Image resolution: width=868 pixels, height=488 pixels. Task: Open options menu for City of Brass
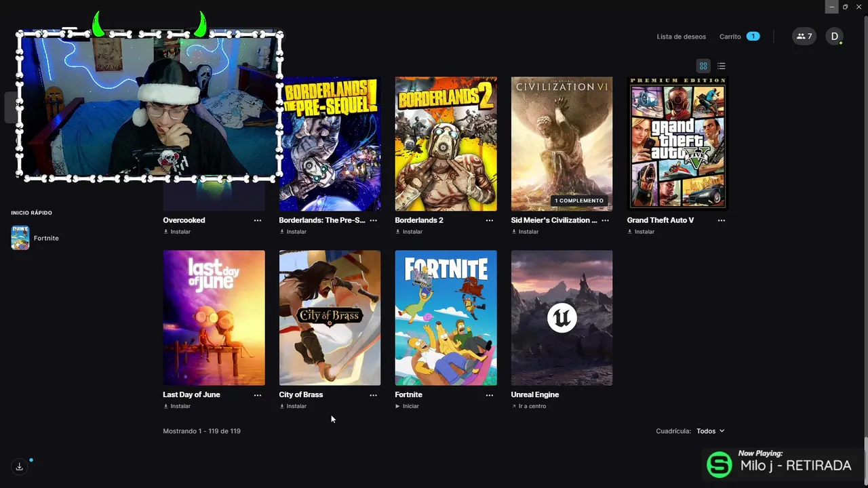[x=374, y=394]
